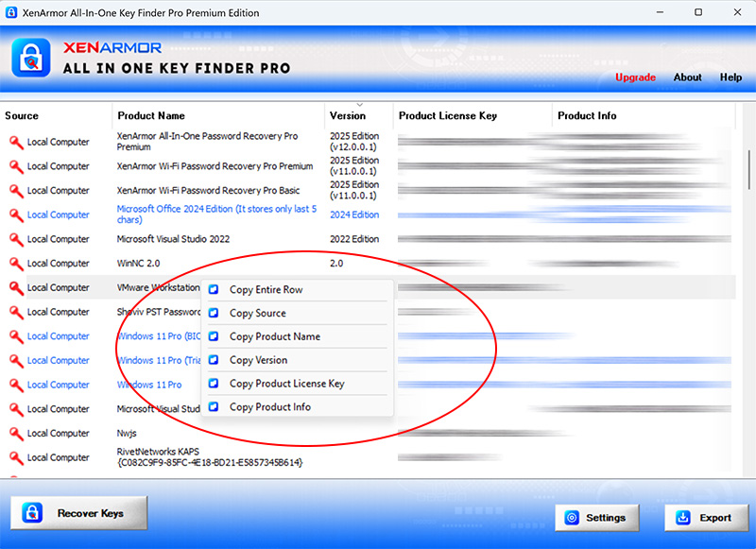Click the key icon of the WinNC 2.0 row

pos(16,264)
